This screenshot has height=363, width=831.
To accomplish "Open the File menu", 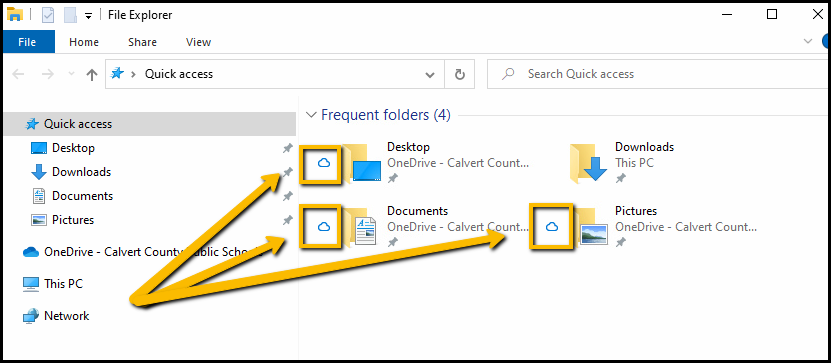I will [x=28, y=42].
